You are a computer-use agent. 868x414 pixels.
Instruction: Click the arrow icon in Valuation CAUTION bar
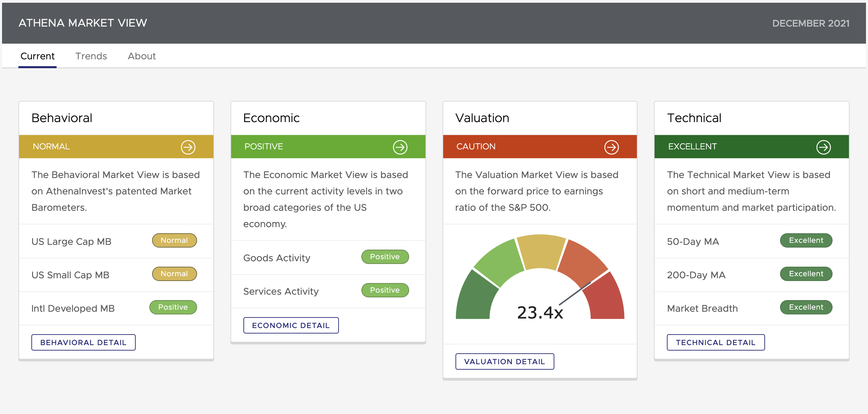pyautogui.click(x=611, y=147)
